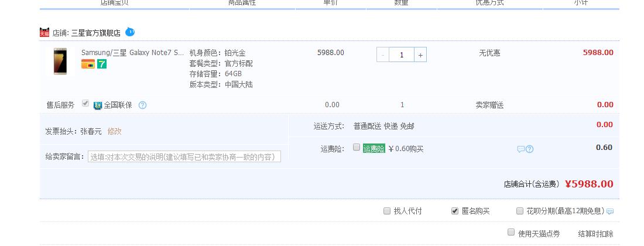Open question mark help for 运费险

coord(529,149)
